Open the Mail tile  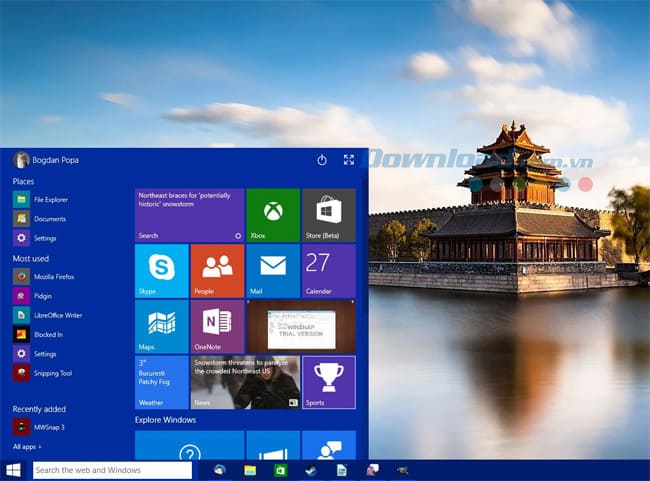[x=273, y=270]
